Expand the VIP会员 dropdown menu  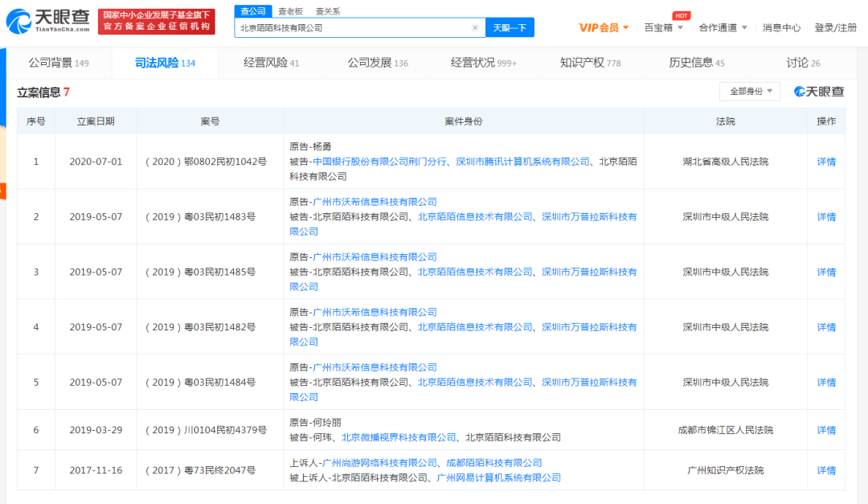[604, 27]
